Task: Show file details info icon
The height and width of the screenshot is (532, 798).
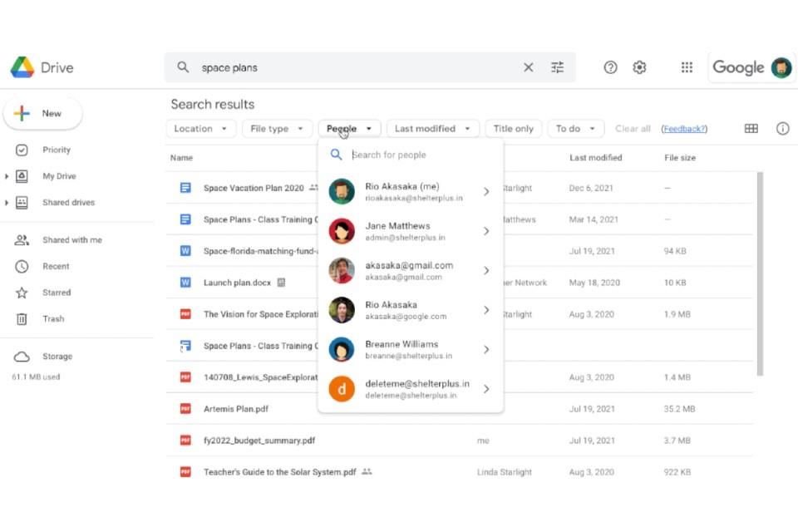Action: tap(782, 129)
